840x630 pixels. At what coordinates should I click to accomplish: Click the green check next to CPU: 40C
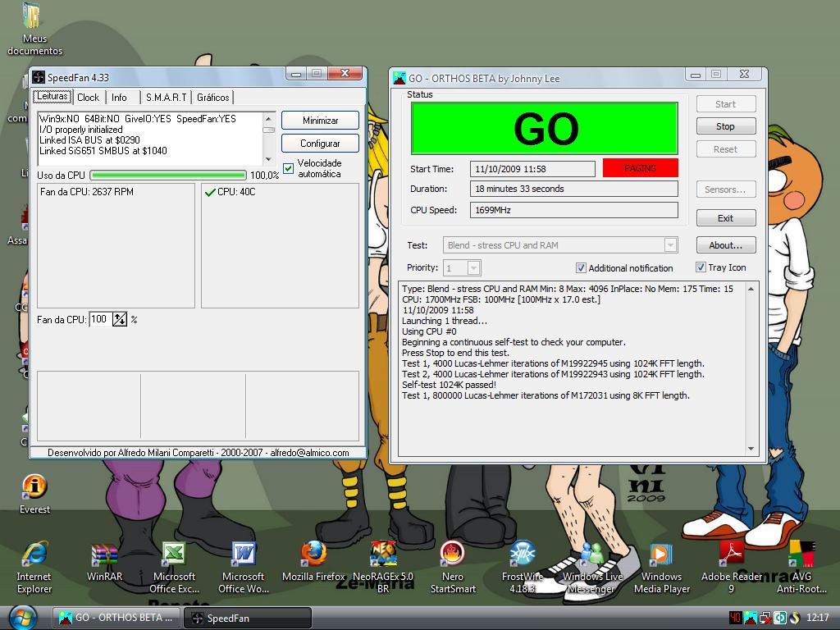pos(210,192)
